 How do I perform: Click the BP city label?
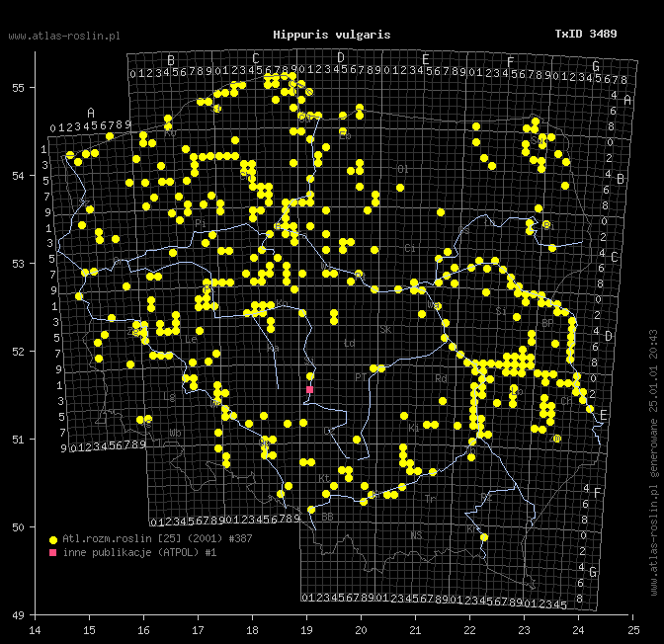[x=547, y=323]
